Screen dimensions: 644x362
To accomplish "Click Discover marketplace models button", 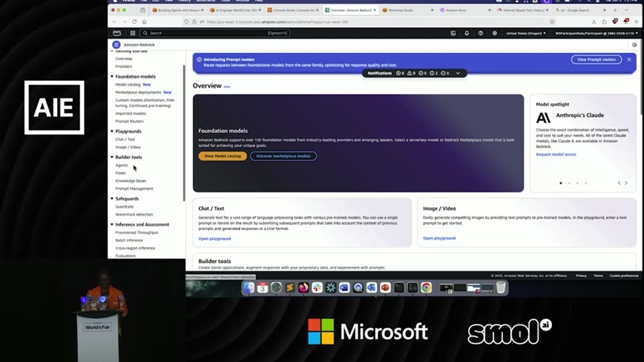I will point(283,156).
